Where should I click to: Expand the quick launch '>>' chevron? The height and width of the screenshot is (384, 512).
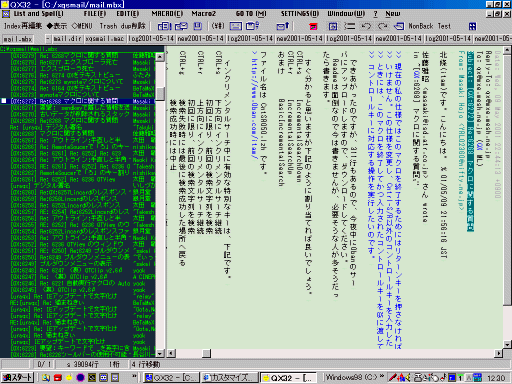[134, 377]
